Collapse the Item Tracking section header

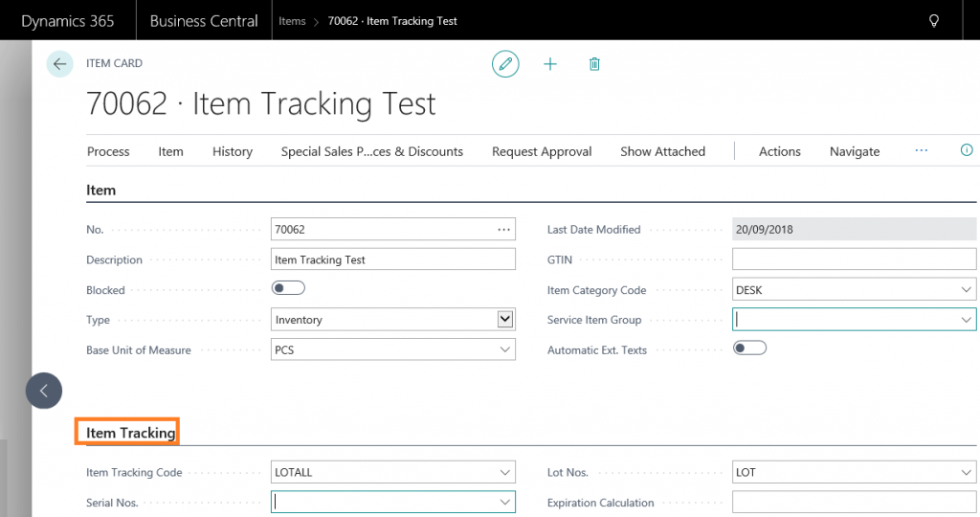coord(130,433)
